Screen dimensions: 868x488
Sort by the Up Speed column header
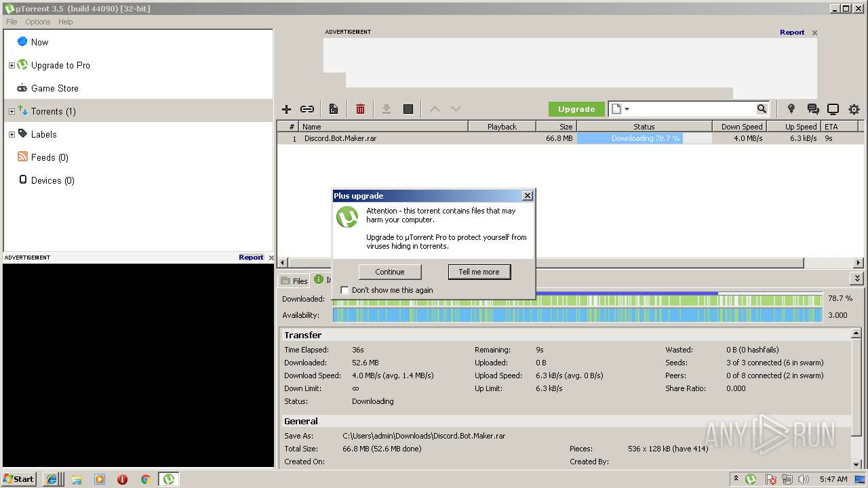point(793,127)
